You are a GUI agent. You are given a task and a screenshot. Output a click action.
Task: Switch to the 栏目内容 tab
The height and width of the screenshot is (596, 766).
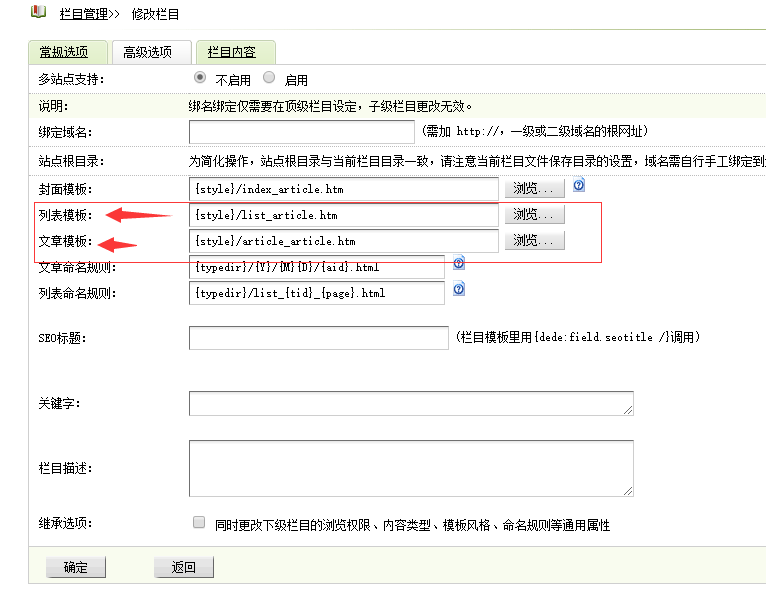pyautogui.click(x=232, y=52)
